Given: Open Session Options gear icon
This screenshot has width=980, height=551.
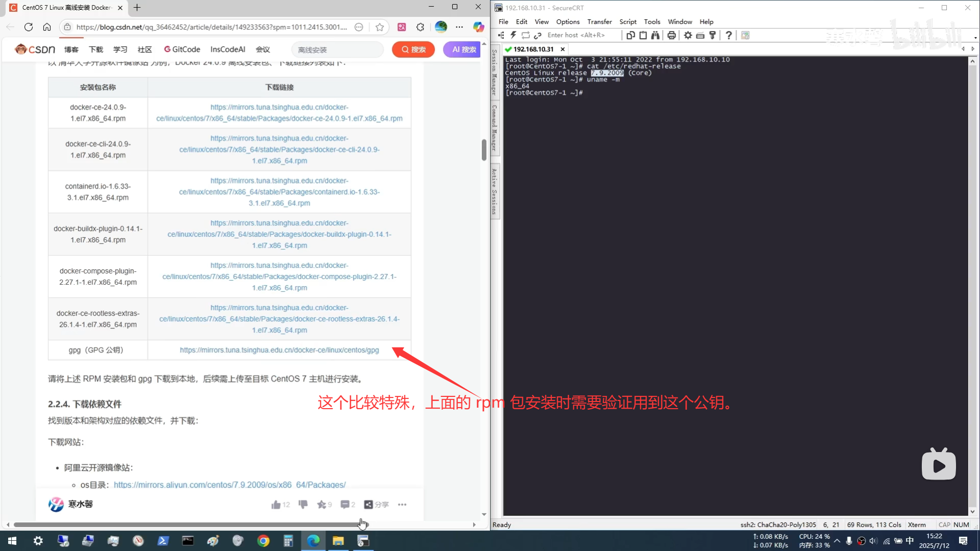Looking at the screenshot, I should click(688, 35).
